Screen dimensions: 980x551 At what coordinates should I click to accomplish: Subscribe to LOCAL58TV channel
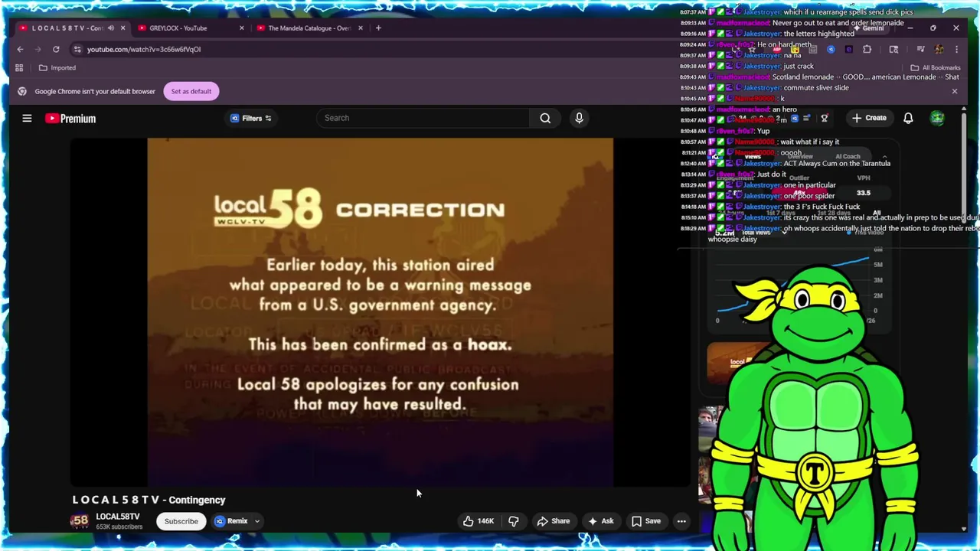(x=181, y=521)
